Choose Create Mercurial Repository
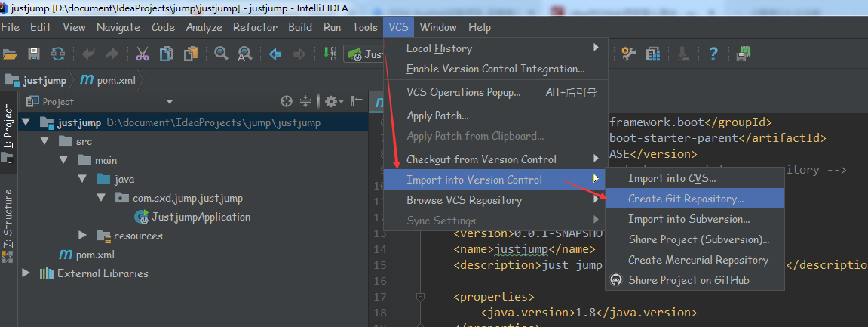Viewport: 868px width, 327px height. pos(695,260)
